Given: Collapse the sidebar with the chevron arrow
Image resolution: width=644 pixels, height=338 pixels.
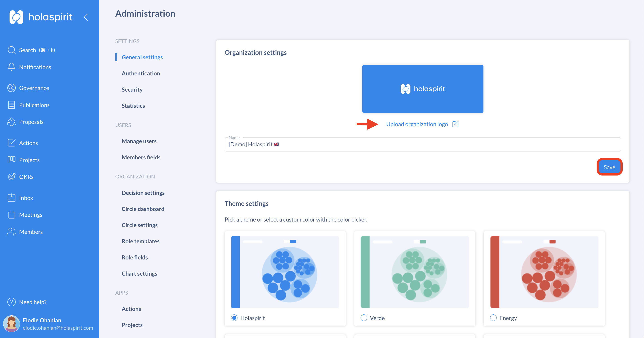Looking at the screenshot, I should (86, 17).
